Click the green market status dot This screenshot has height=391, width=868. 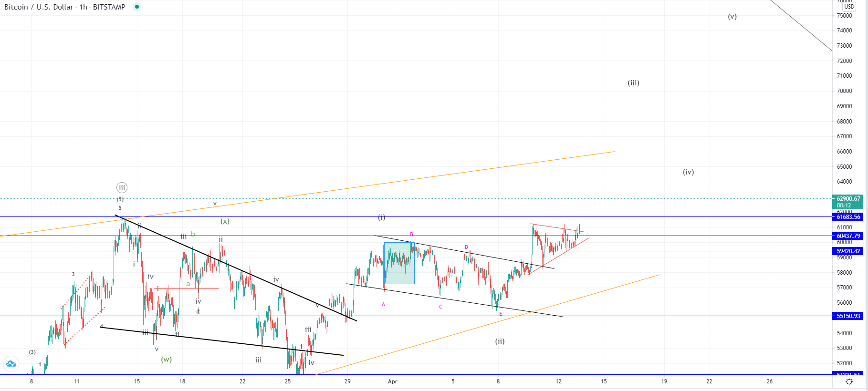137,7
